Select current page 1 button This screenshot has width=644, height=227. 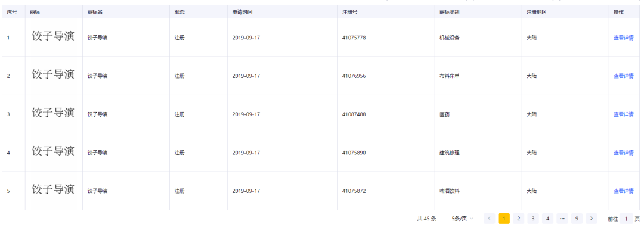pos(504,219)
